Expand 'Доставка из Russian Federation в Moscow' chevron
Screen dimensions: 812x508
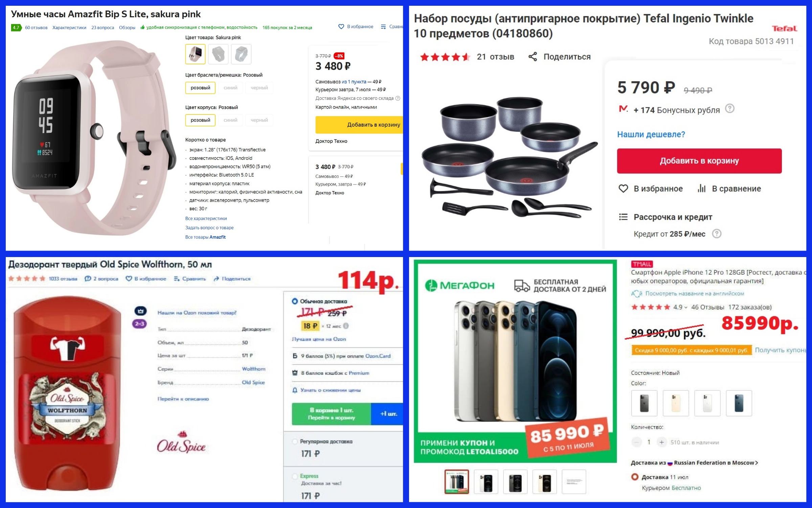pos(756,463)
